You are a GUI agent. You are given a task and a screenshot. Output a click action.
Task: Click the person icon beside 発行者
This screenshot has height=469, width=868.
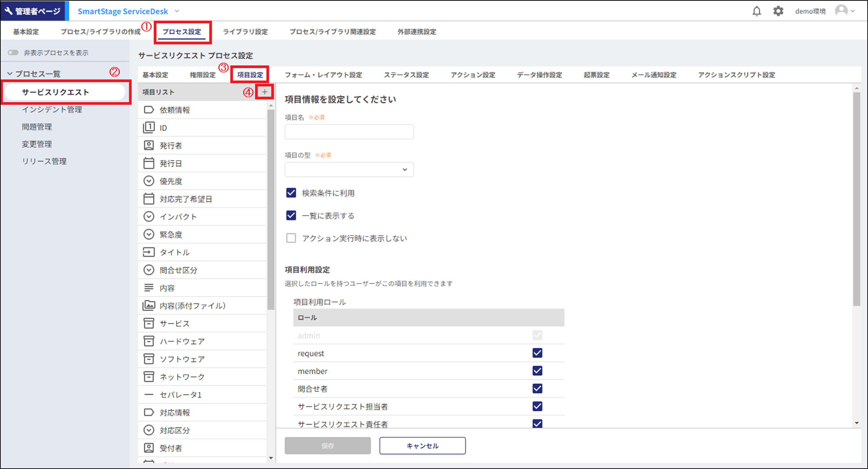click(x=149, y=145)
